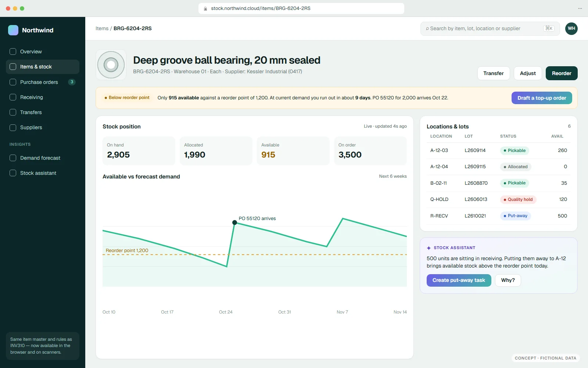Click the Reorder point 1,200 chart label
The height and width of the screenshot is (368, 588).
tap(127, 251)
